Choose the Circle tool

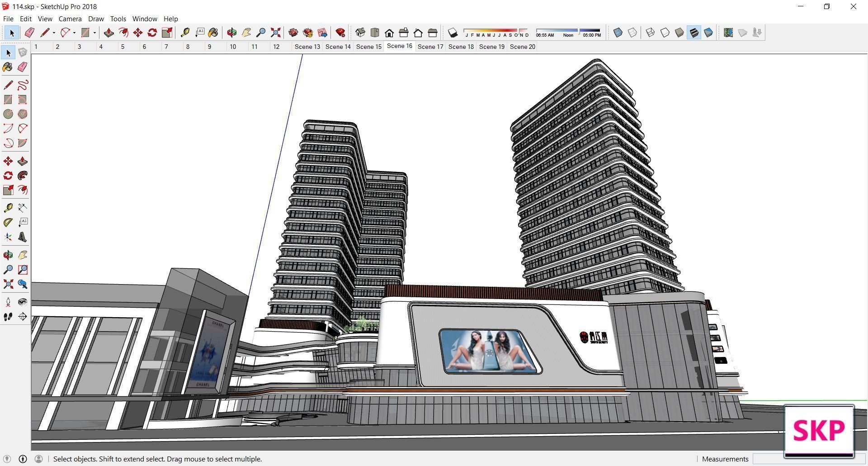[8, 114]
